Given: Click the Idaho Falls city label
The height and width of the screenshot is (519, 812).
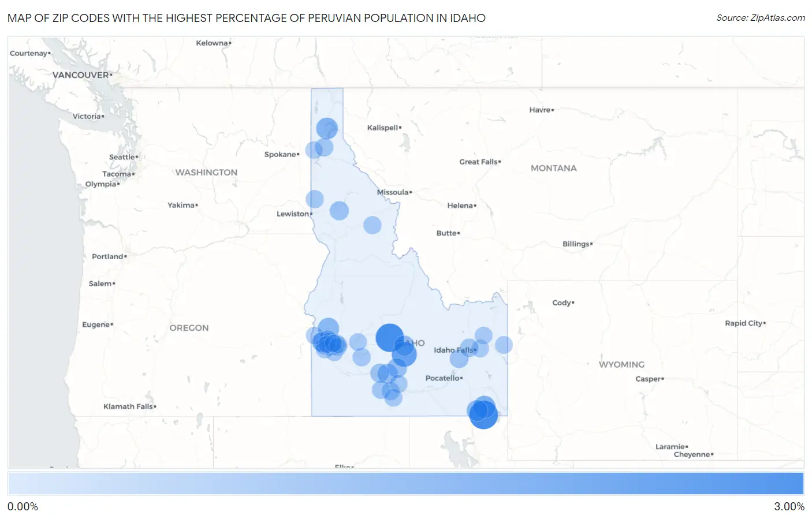Looking at the screenshot, I should click(x=453, y=350).
